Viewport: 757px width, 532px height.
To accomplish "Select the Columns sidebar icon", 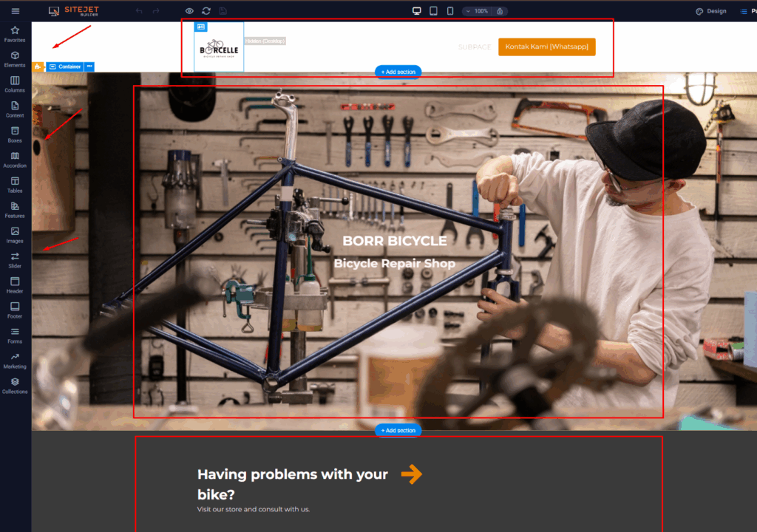I will pos(15,84).
